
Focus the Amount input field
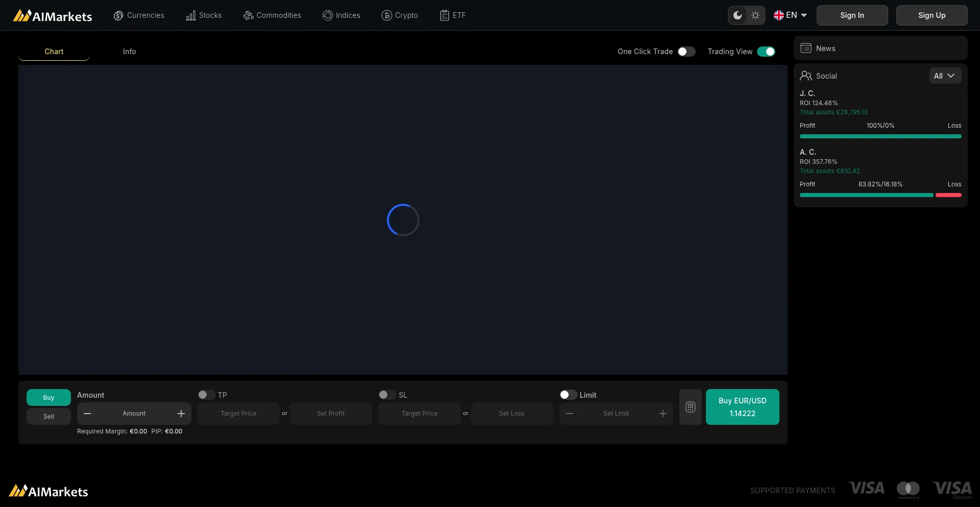(134, 414)
